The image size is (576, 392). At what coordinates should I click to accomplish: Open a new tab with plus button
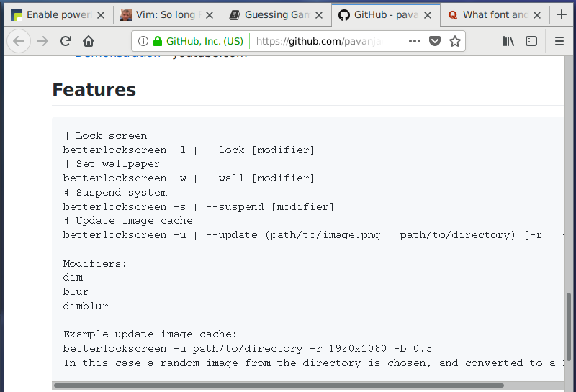(562, 14)
